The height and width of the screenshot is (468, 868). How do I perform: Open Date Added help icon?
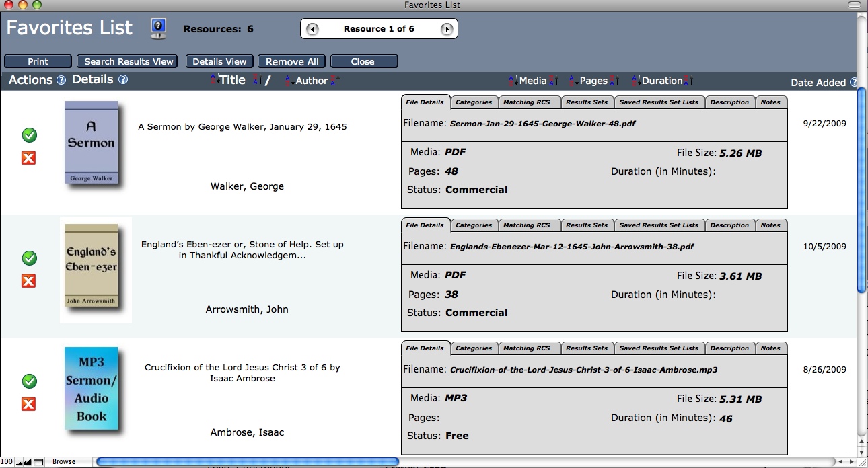click(853, 82)
